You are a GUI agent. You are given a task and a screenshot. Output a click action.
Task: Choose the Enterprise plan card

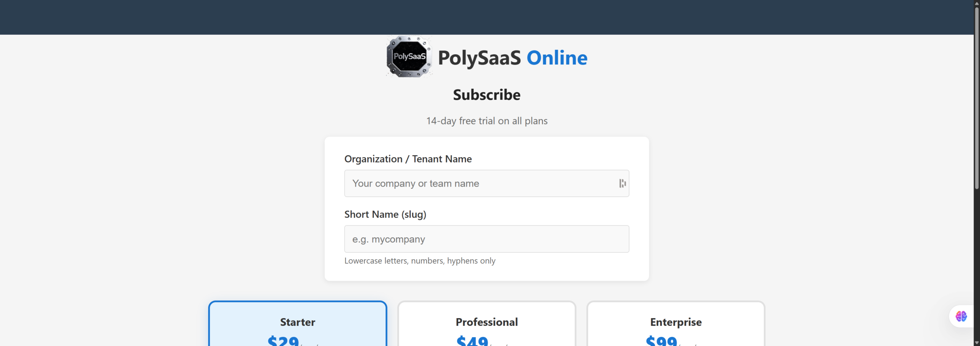pyautogui.click(x=675, y=322)
